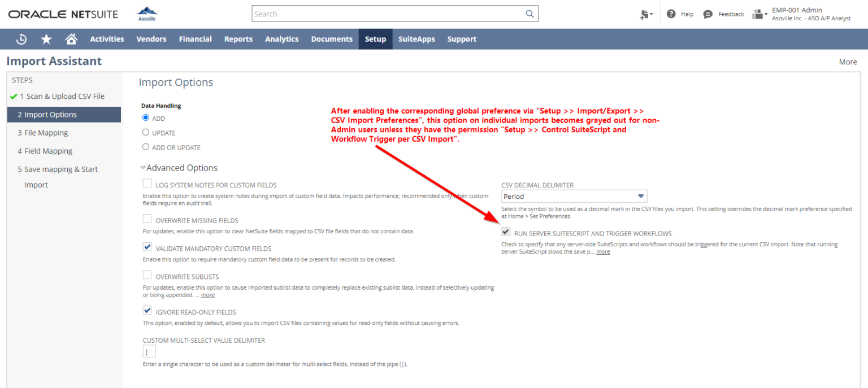Select the UPDATE data handling radio button
Viewport: 868px width, 388px height.
[147, 132]
